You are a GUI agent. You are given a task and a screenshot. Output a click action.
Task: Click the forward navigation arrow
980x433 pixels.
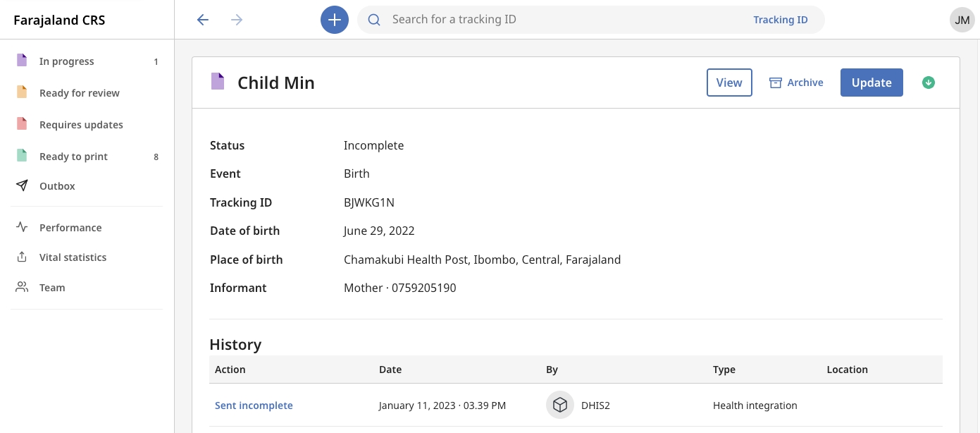click(x=237, y=20)
